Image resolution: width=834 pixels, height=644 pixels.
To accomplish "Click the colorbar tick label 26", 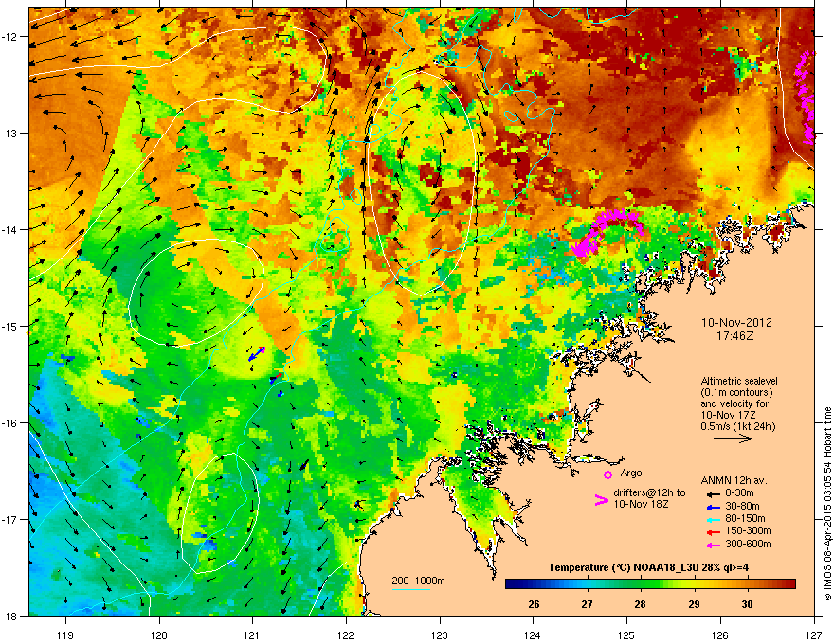I will coord(534,604).
